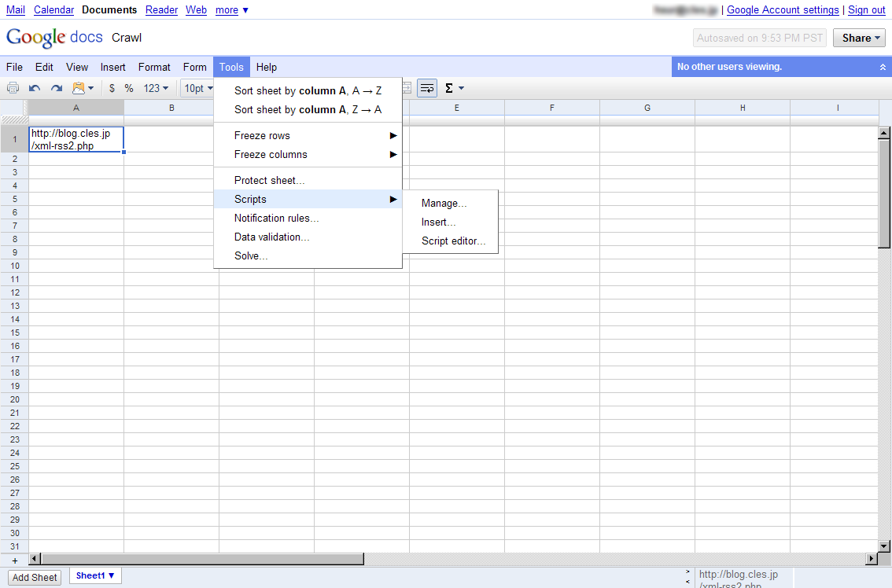Click the Sheet1 tab
The height and width of the screenshot is (588, 892).
(94, 575)
